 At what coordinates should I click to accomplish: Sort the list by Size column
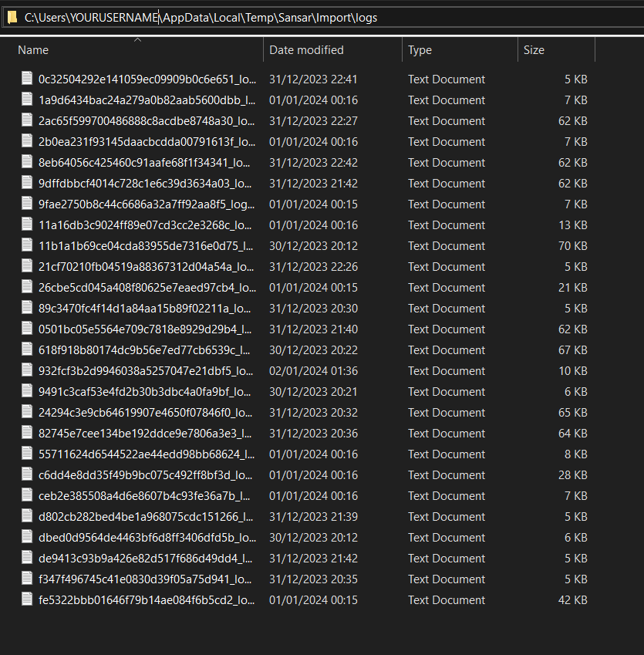534,50
